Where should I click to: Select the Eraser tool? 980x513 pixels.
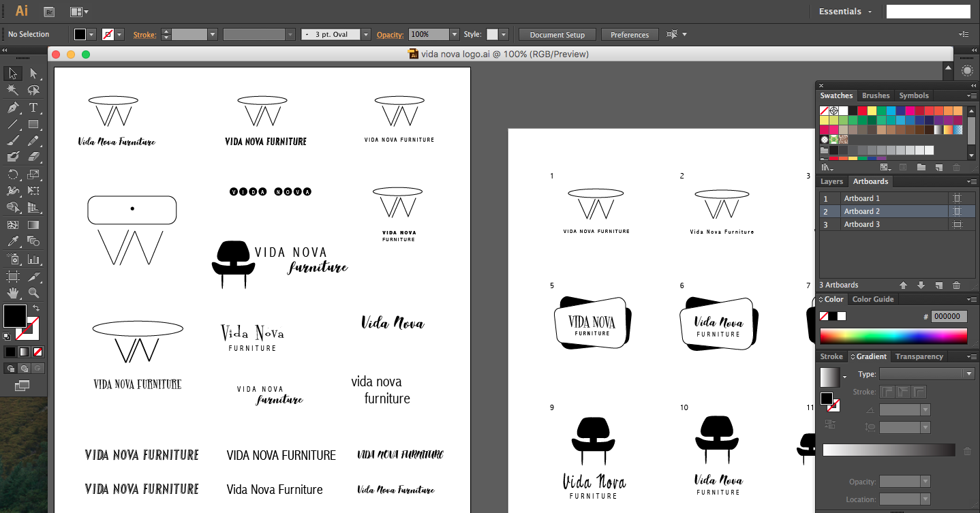click(x=33, y=157)
